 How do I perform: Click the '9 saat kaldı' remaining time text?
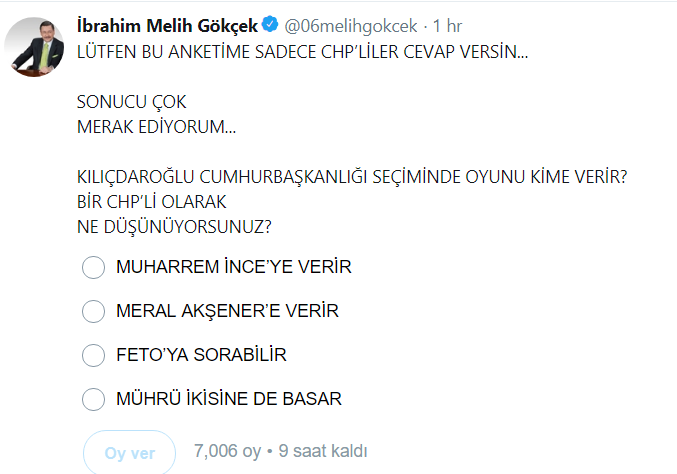click(x=321, y=452)
